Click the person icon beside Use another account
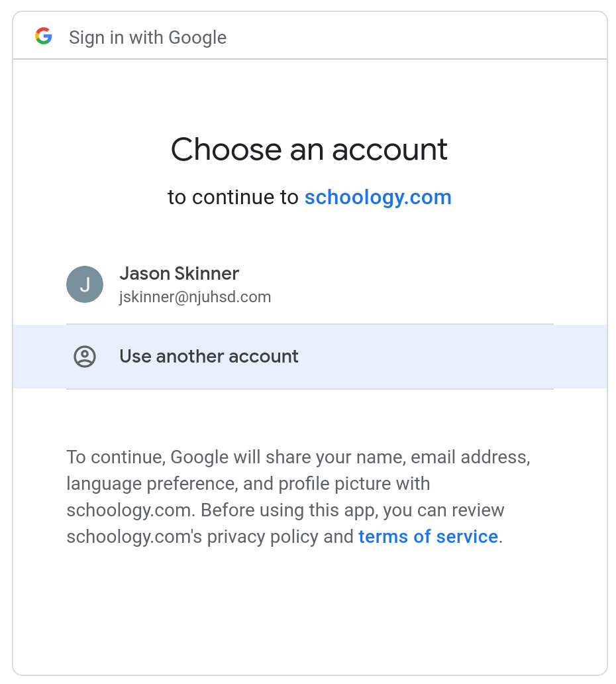This screenshot has height=684, width=616. pyautogui.click(x=85, y=357)
